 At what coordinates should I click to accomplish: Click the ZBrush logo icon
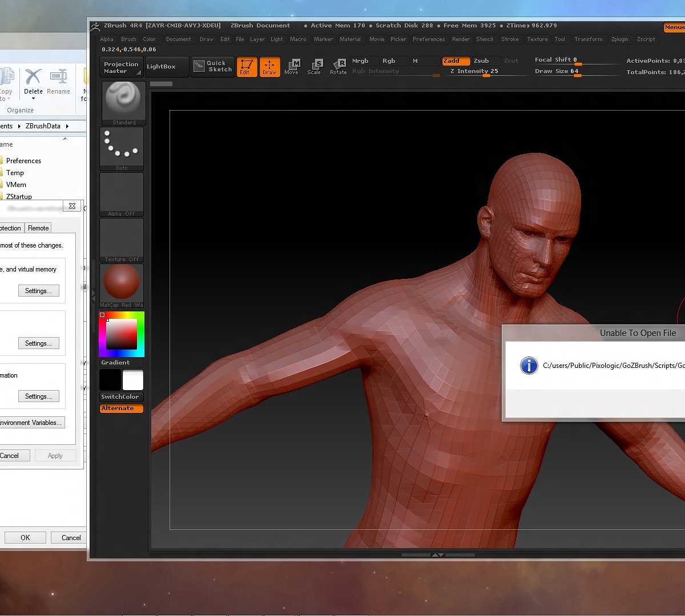click(95, 26)
